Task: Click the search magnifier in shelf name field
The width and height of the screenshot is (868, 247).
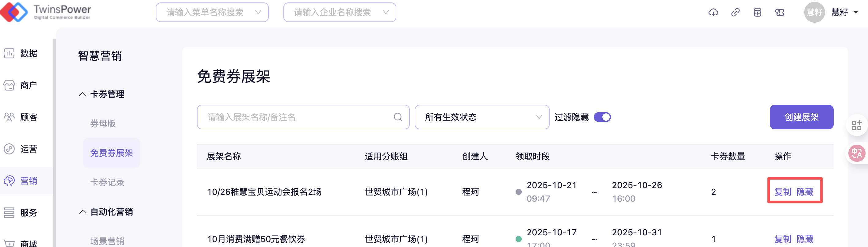Action: tap(398, 117)
